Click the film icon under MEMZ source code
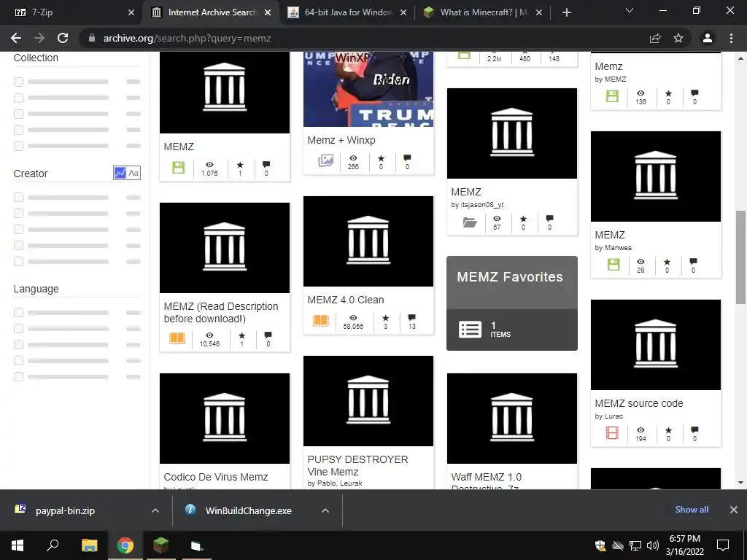The image size is (747, 560). [x=612, y=433]
